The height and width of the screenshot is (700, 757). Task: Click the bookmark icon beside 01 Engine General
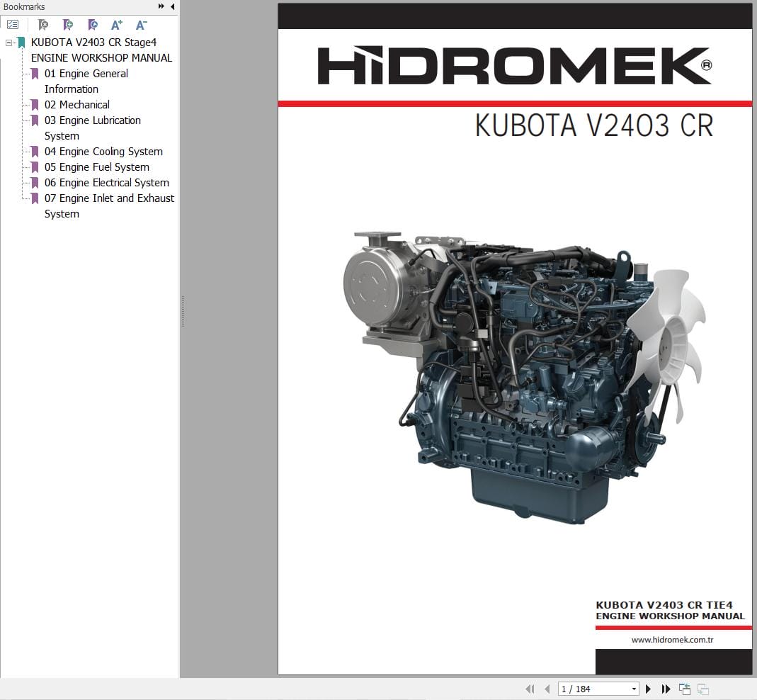pyautogui.click(x=35, y=74)
